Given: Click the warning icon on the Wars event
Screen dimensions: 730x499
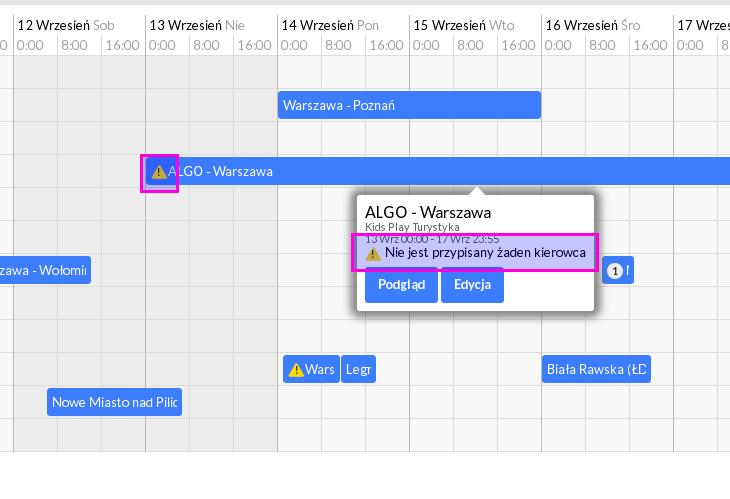Looking at the screenshot, I should (296, 370).
